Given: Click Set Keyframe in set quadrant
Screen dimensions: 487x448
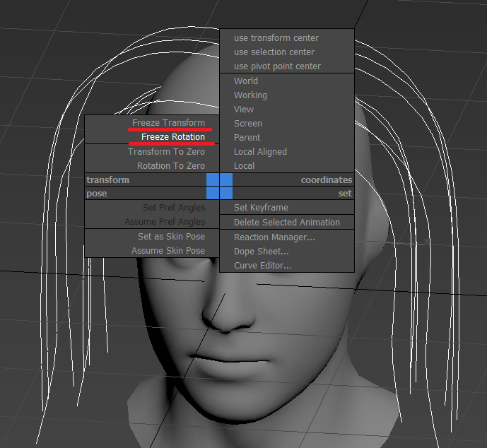Looking at the screenshot, I should tap(261, 208).
